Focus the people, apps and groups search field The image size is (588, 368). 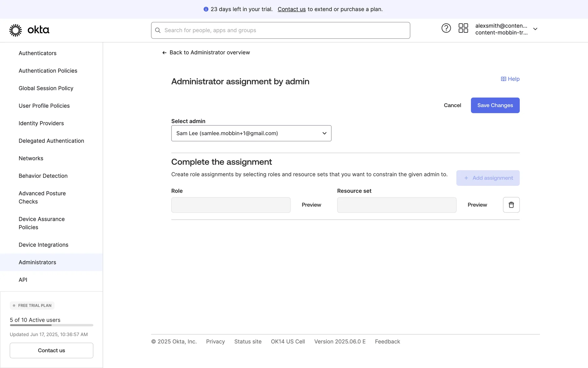tap(285, 30)
